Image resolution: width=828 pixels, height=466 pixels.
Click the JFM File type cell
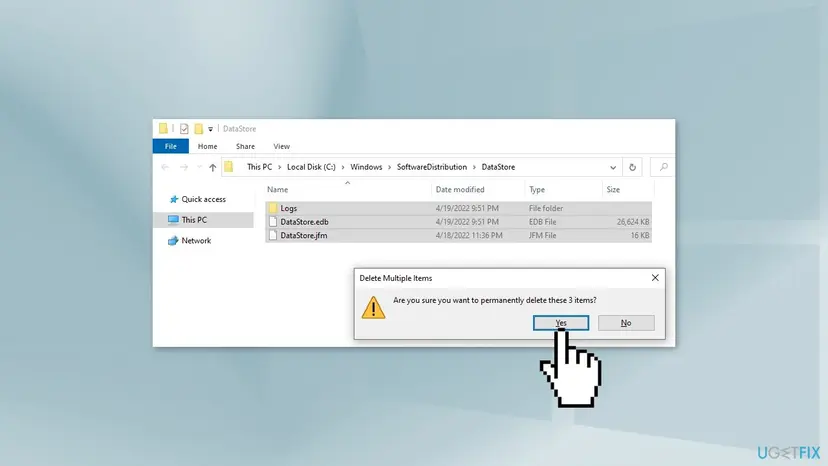click(x=542, y=236)
